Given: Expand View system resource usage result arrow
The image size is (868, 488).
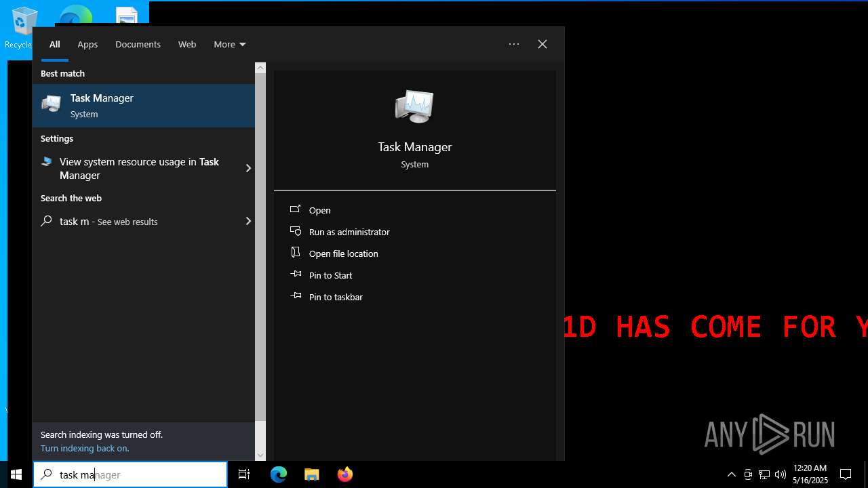Looking at the screenshot, I should [x=248, y=168].
